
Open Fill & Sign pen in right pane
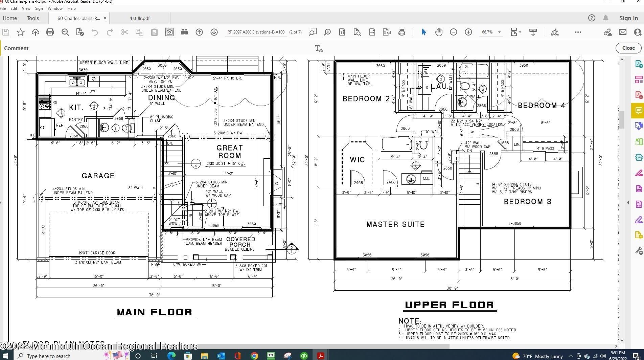[x=639, y=220]
